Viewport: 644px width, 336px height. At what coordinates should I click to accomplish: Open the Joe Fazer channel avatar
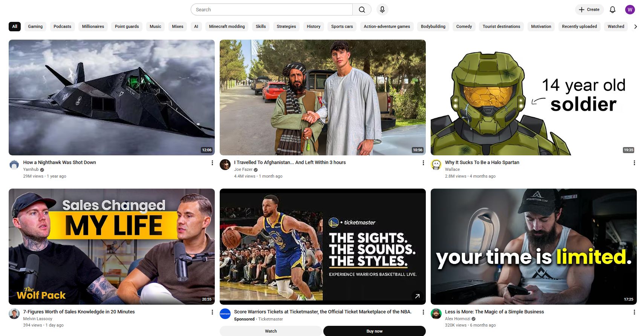tap(225, 165)
